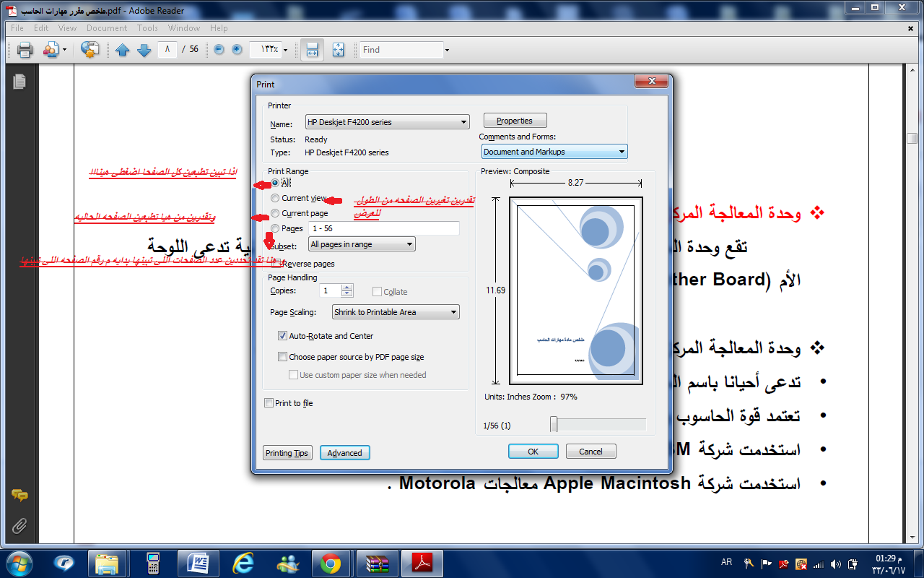
Task: Click the Copies number field
Action: tap(331, 290)
